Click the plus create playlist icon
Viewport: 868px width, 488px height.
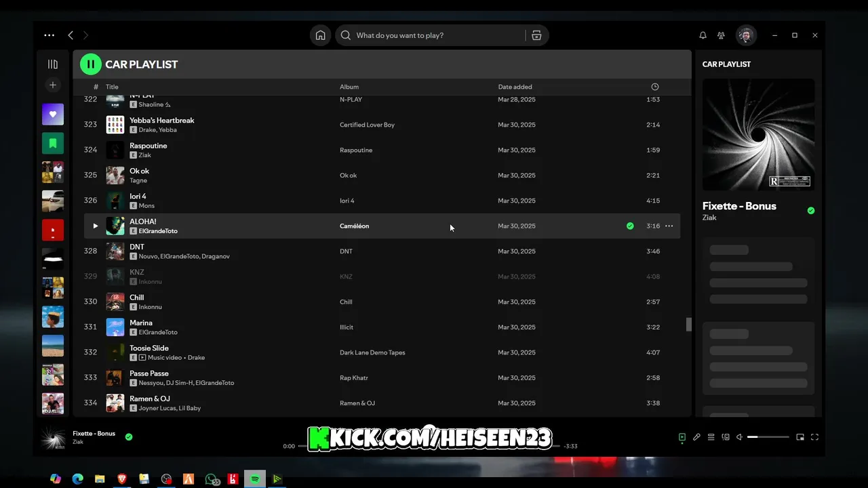(53, 85)
